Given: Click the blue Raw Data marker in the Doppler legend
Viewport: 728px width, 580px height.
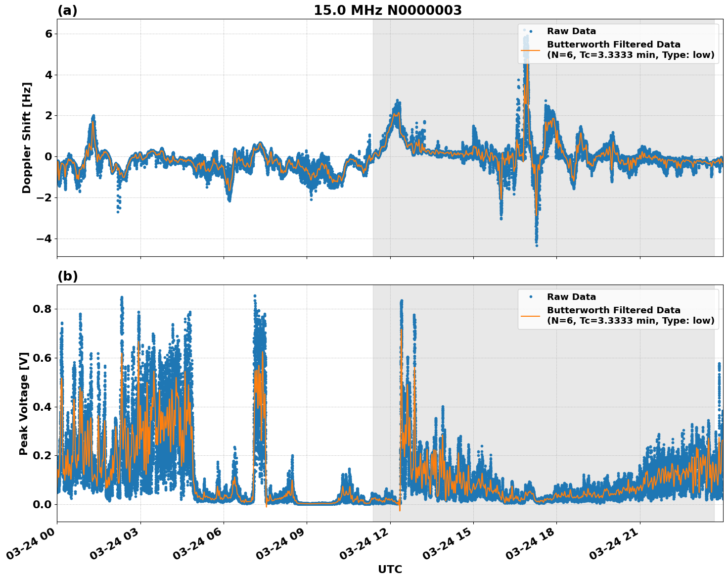Looking at the screenshot, I should (531, 32).
